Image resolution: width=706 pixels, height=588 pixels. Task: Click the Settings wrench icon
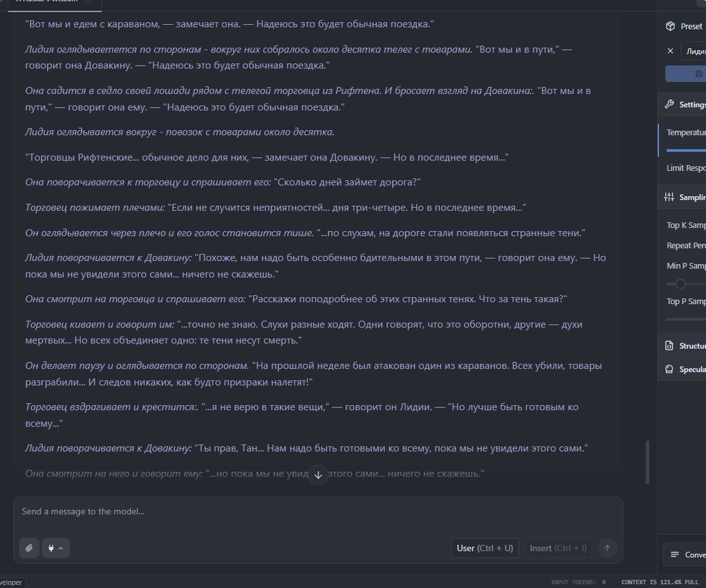click(x=670, y=104)
